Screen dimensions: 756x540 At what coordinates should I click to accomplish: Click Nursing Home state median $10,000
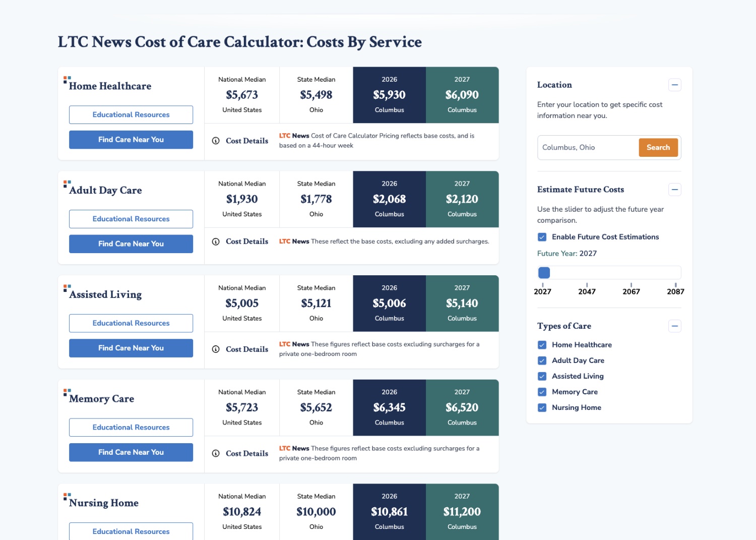coord(317,512)
